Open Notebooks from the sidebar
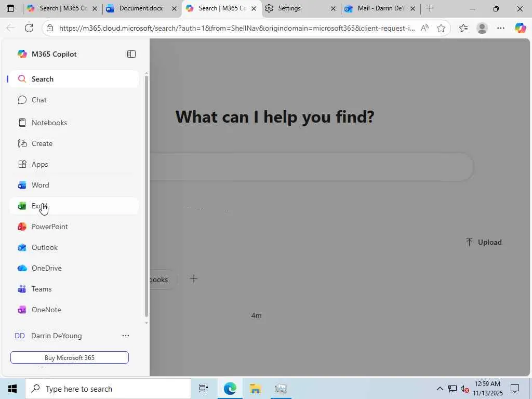This screenshot has height=399, width=532. [x=74, y=123]
